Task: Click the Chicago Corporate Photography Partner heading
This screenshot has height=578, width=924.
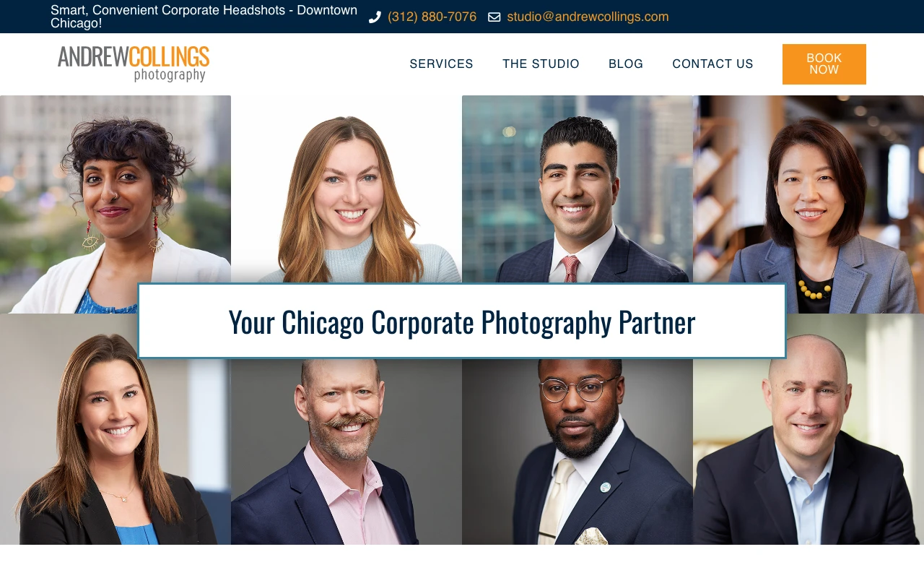Action: tap(462, 322)
